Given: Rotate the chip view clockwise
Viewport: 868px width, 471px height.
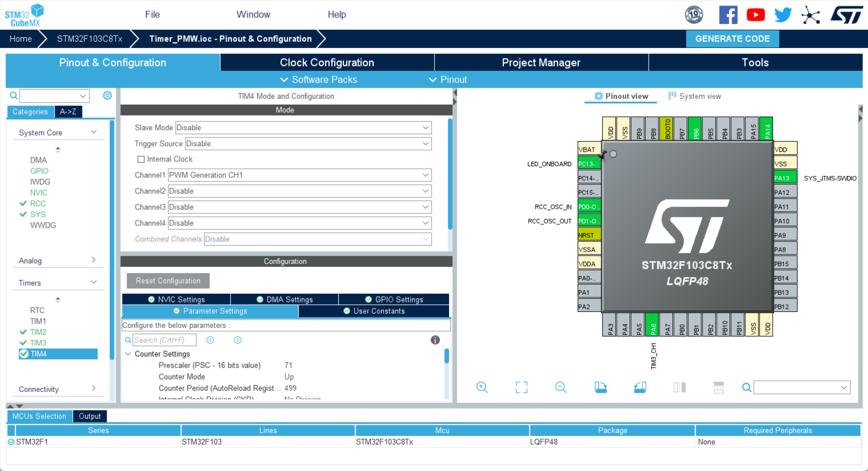Looking at the screenshot, I should coord(601,387).
